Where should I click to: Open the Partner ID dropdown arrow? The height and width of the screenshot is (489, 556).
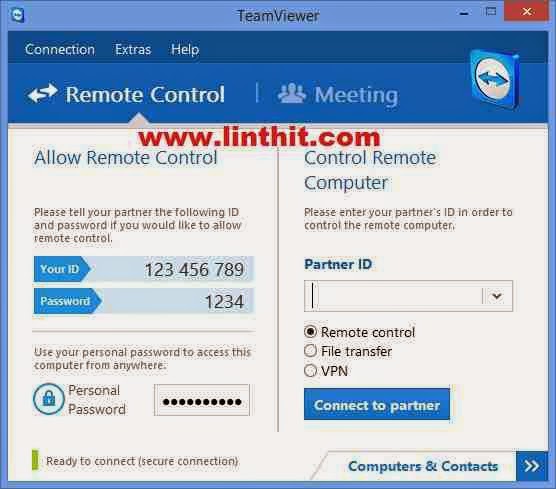pyautogui.click(x=497, y=296)
